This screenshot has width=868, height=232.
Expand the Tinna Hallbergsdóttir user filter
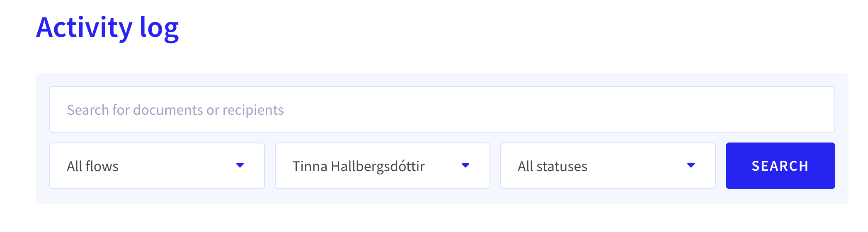tap(383, 166)
